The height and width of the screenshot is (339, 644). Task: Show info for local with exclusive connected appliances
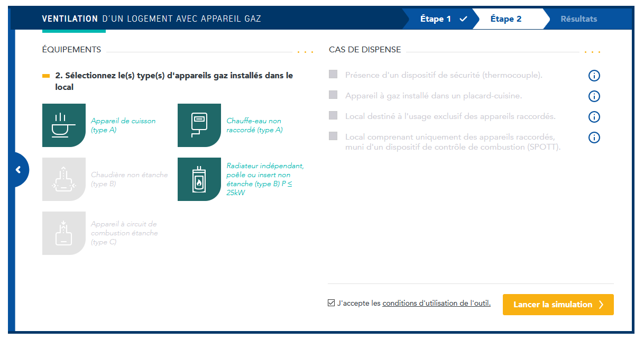[594, 117]
